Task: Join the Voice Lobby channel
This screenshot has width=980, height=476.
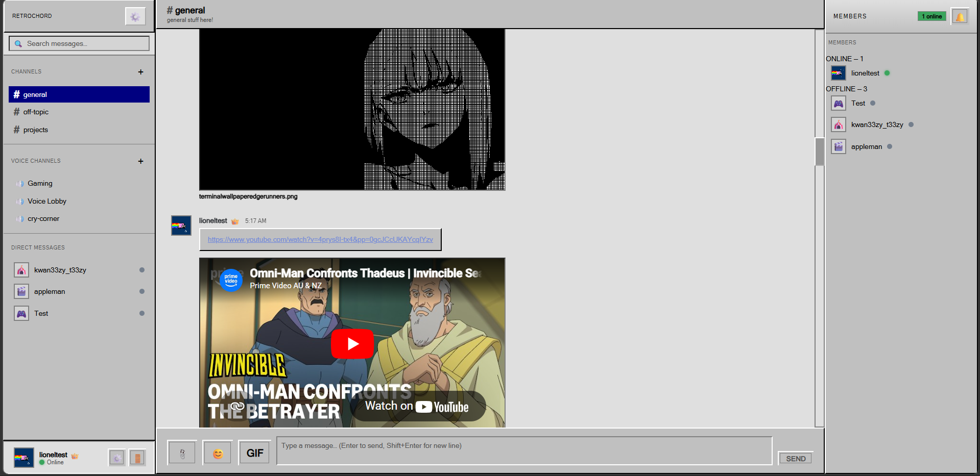Action: pos(79,201)
